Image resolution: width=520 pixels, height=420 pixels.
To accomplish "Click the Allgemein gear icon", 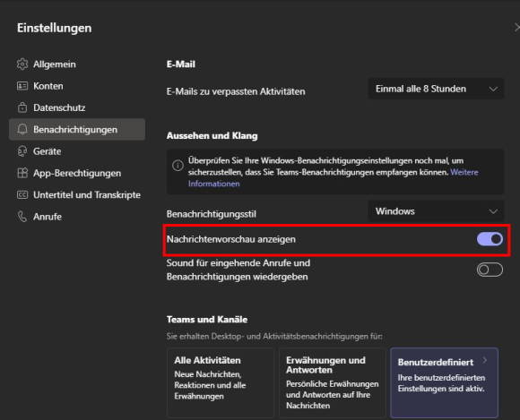I will (x=22, y=64).
